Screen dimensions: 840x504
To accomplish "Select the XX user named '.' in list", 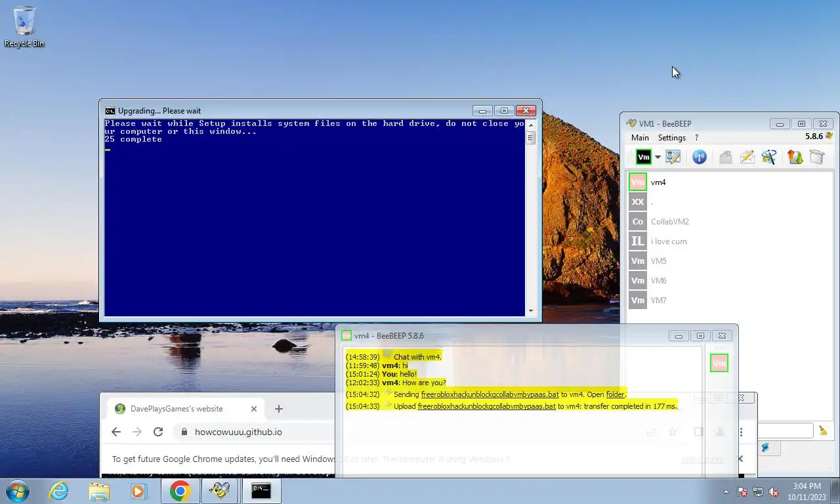I will pyautogui.click(x=730, y=201).
